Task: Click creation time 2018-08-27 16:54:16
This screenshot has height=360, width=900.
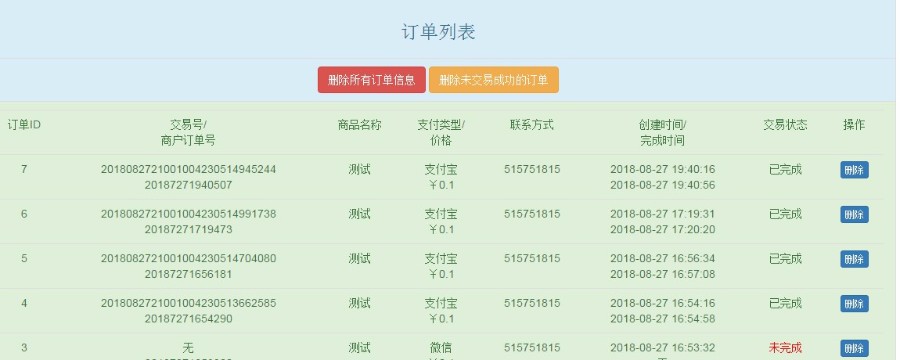Action: [662, 303]
